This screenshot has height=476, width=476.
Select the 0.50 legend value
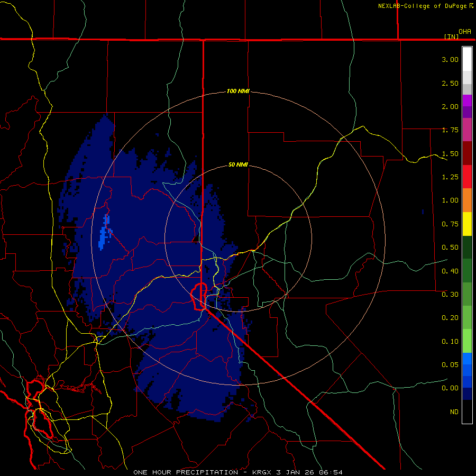[450, 248]
